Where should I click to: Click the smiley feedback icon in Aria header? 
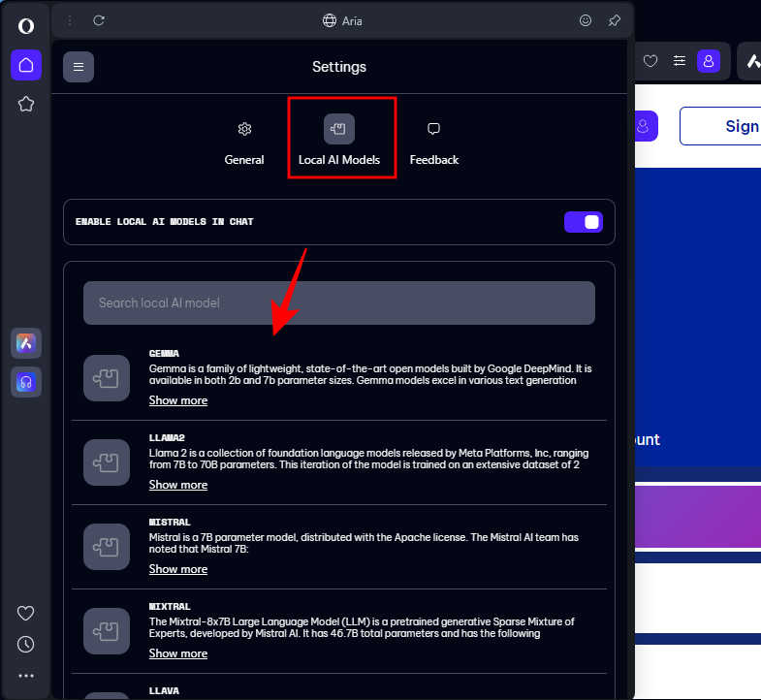(x=586, y=20)
